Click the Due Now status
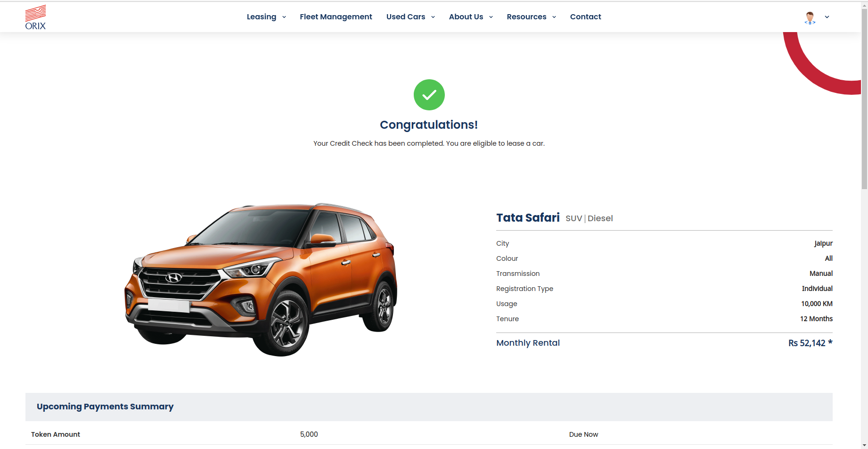This screenshot has height=449, width=868. click(x=583, y=434)
